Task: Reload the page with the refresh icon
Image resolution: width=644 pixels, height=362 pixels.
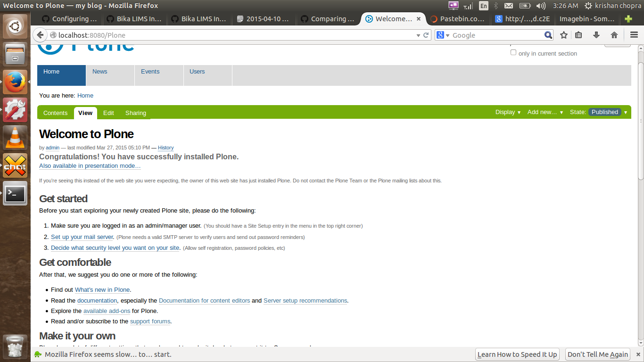Action: pos(426,35)
